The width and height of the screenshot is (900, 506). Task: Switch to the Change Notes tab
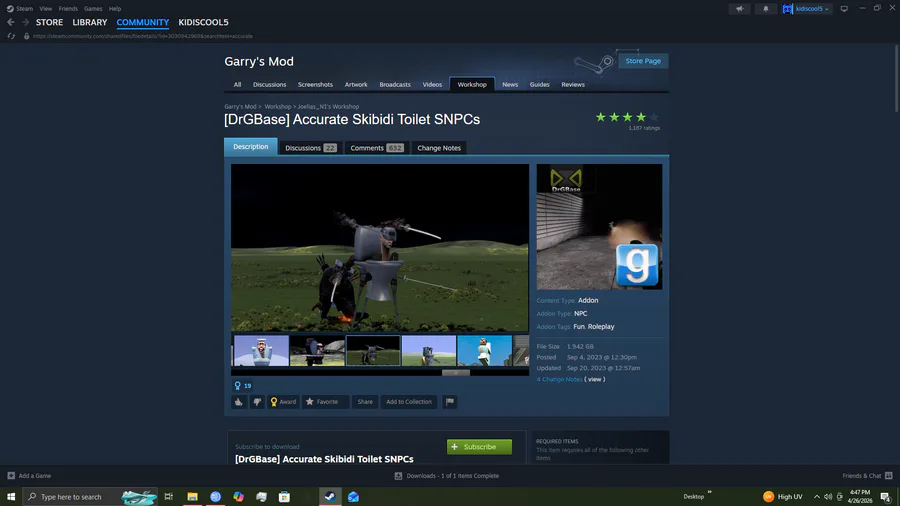point(439,148)
